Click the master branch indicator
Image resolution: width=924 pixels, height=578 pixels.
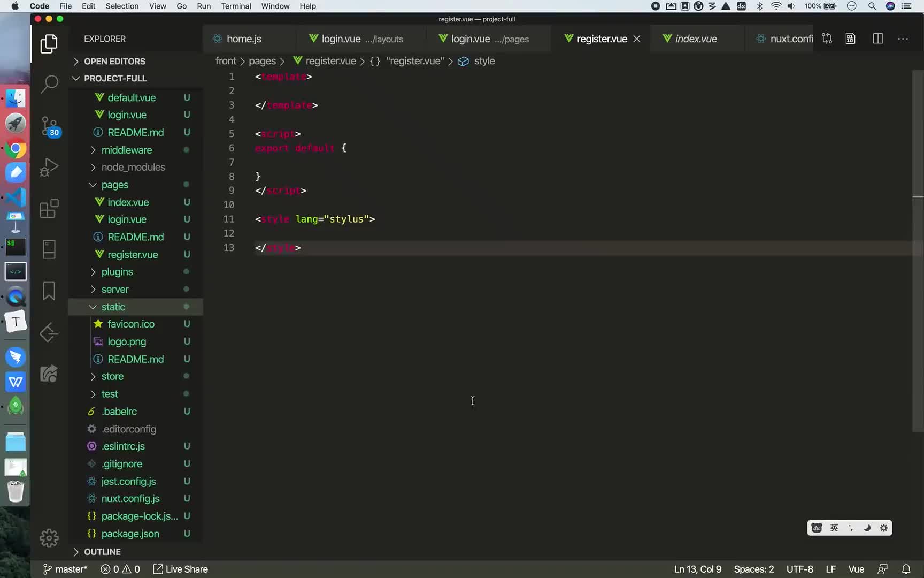click(65, 569)
